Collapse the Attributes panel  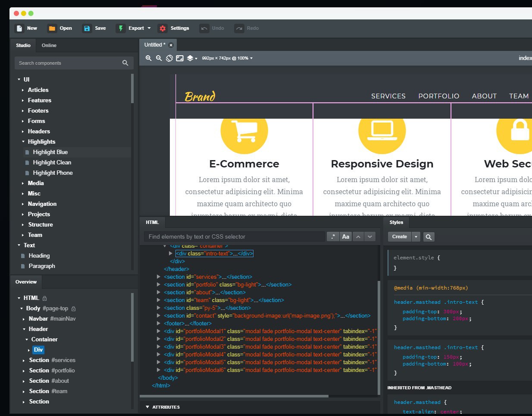[147, 407]
